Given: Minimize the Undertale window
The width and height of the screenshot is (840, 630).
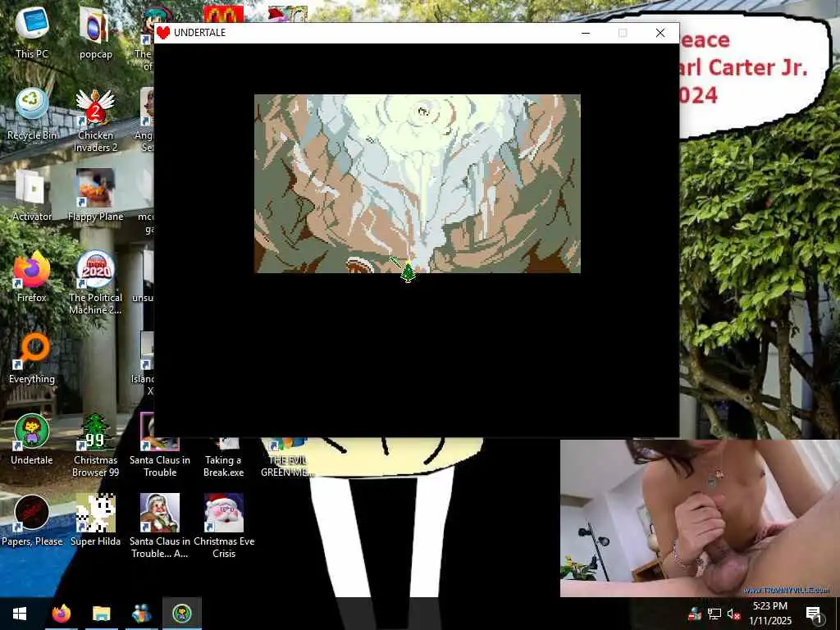Looking at the screenshot, I should tap(586, 33).
